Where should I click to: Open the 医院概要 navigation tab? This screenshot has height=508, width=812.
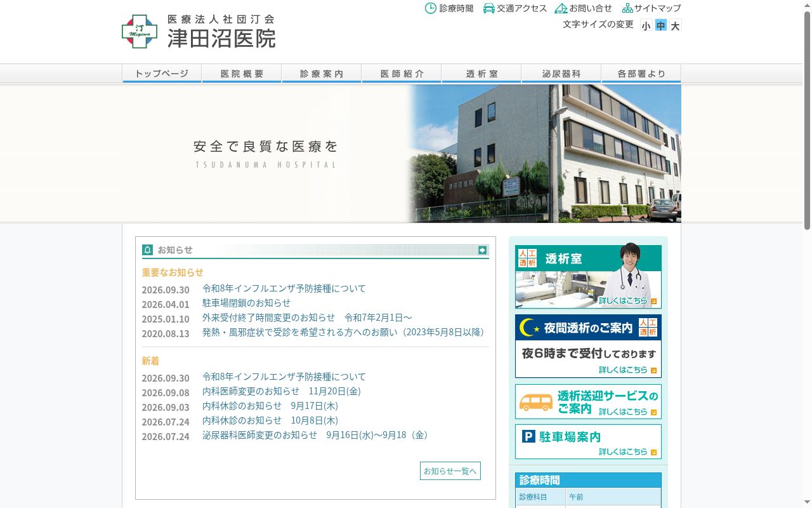[242, 74]
